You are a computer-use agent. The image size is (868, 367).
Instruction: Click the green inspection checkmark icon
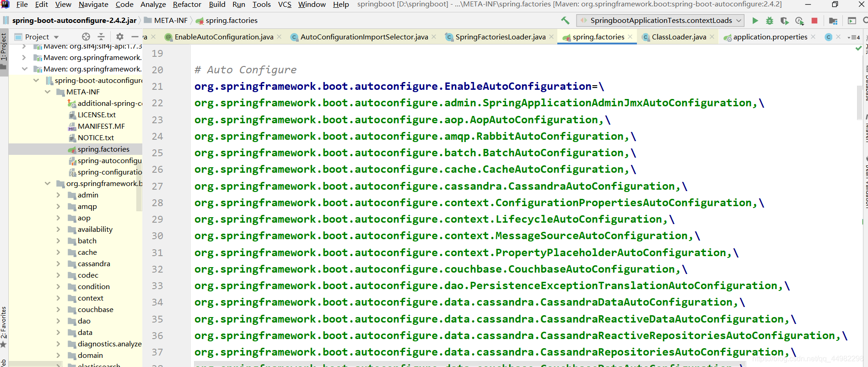point(858,48)
